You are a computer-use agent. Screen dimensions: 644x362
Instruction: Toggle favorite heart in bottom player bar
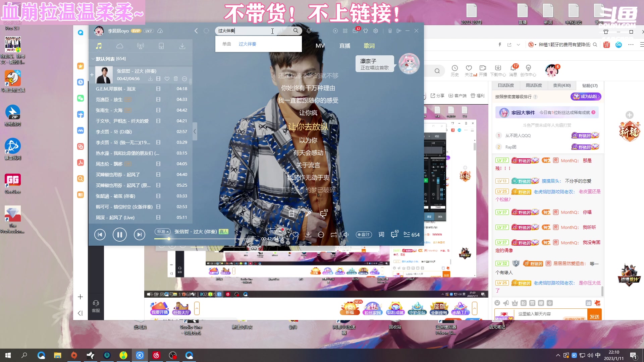296,235
